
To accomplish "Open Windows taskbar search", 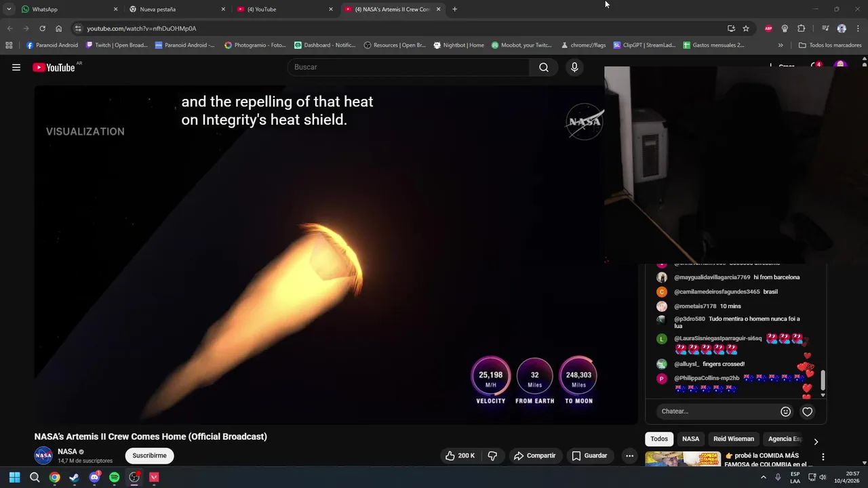I will (x=35, y=477).
